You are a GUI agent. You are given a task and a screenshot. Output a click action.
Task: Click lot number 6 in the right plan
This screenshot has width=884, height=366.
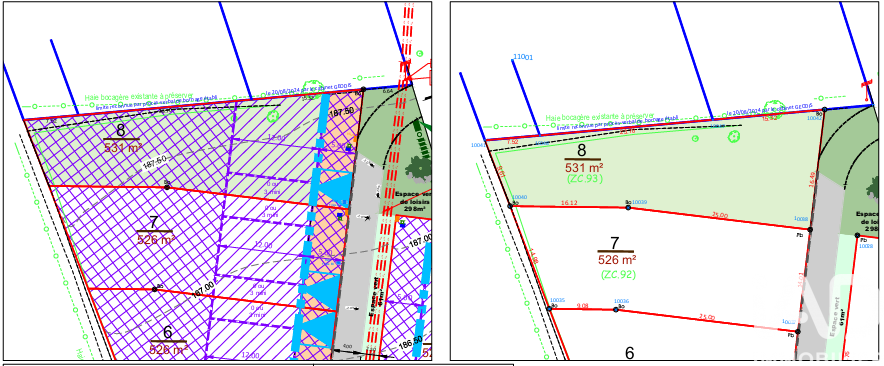pos(630,353)
